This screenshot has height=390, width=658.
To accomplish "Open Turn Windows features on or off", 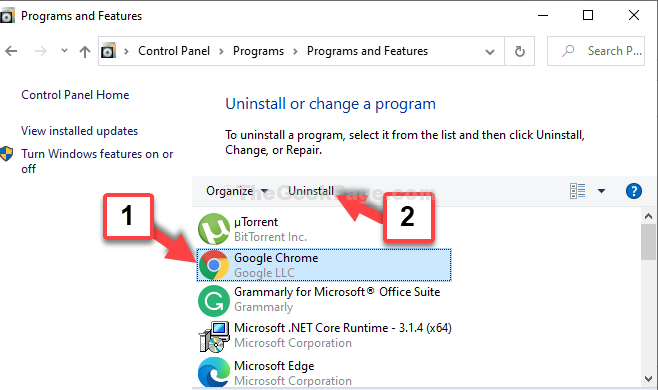I will click(97, 161).
